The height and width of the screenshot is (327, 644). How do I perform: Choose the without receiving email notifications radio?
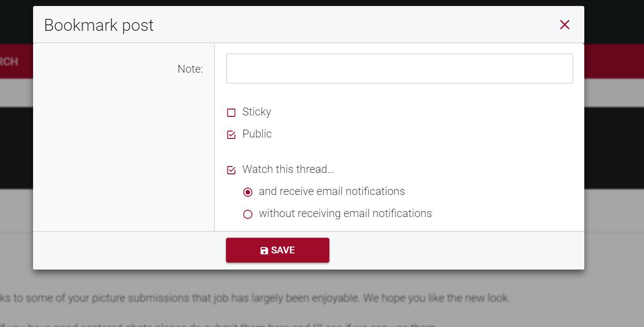point(248,214)
